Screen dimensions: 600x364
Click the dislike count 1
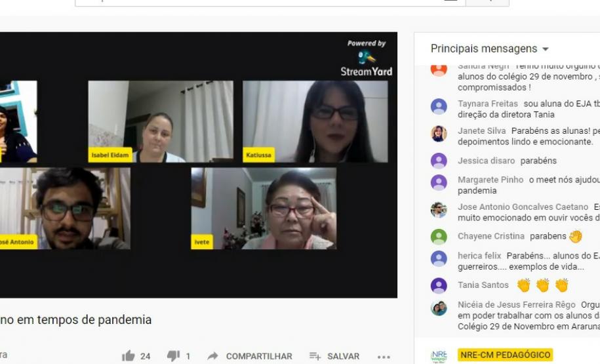188,356
